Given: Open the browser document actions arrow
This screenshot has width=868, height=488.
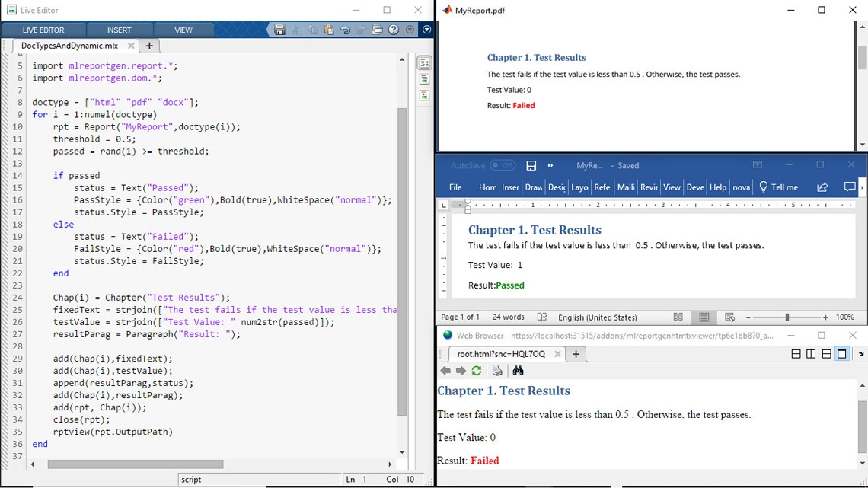Looking at the screenshot, I should pos(860,354).
